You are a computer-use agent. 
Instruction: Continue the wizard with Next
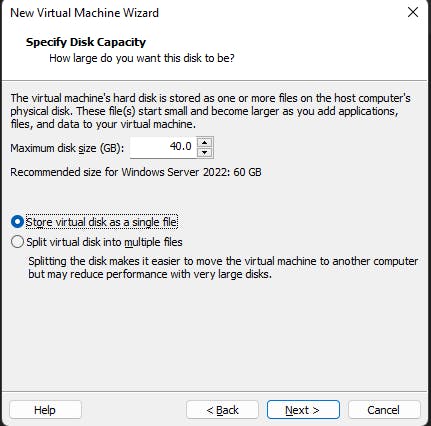pyautogui.click(x=303, y=410)
